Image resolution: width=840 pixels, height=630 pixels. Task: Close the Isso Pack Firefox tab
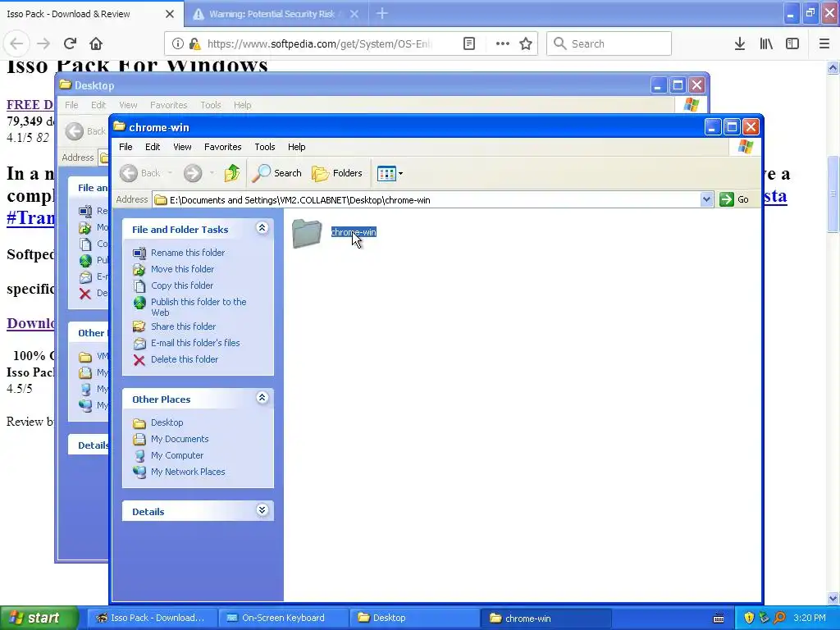(x=170, y=14)
